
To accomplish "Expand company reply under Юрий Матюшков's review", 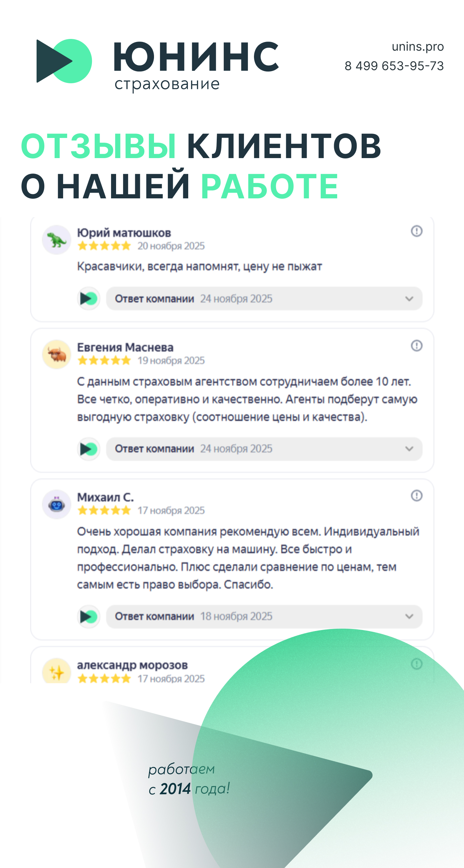I will point(409,299).
